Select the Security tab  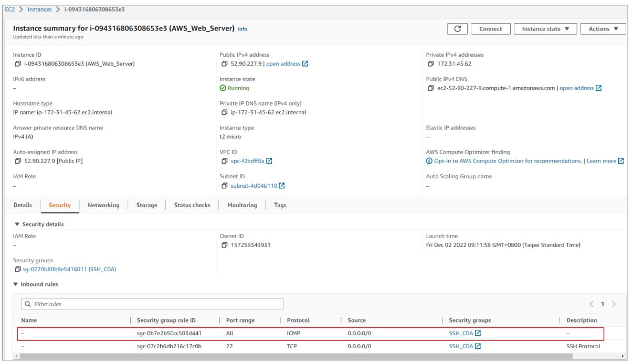60,205
